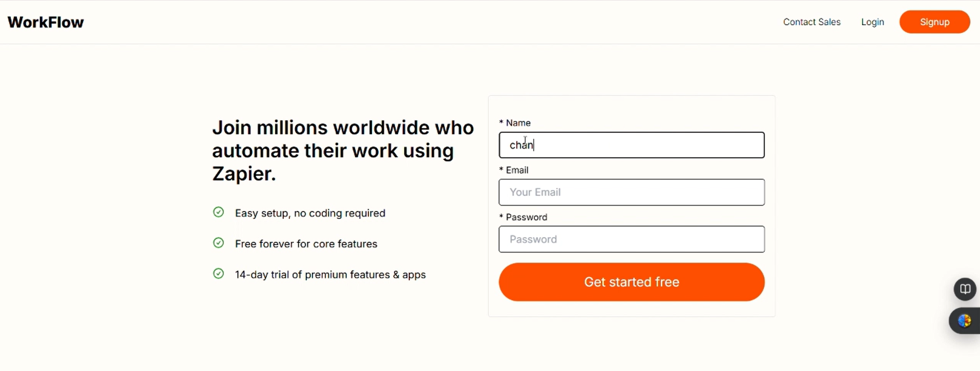Click the '* Name' field label
The image size is (980, 371).
[515, 123]
